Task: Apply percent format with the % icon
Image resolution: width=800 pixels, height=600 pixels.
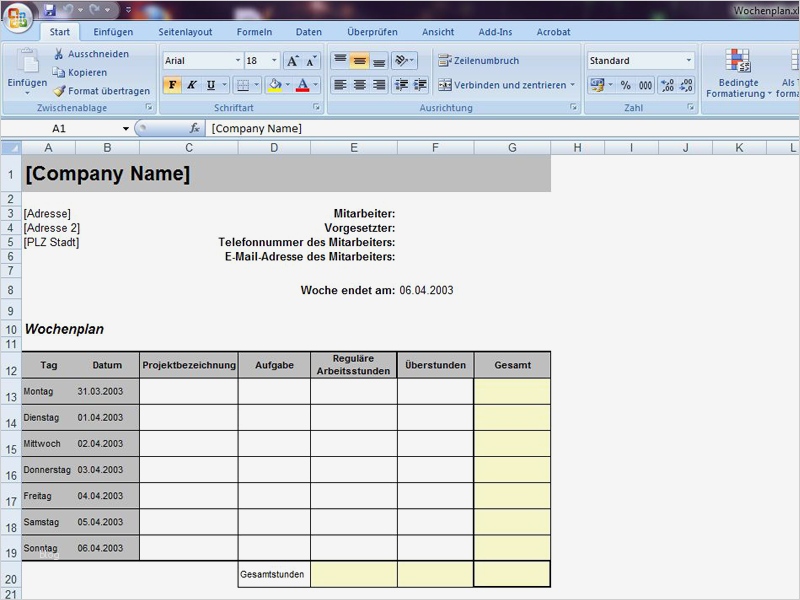Action: 624,84
